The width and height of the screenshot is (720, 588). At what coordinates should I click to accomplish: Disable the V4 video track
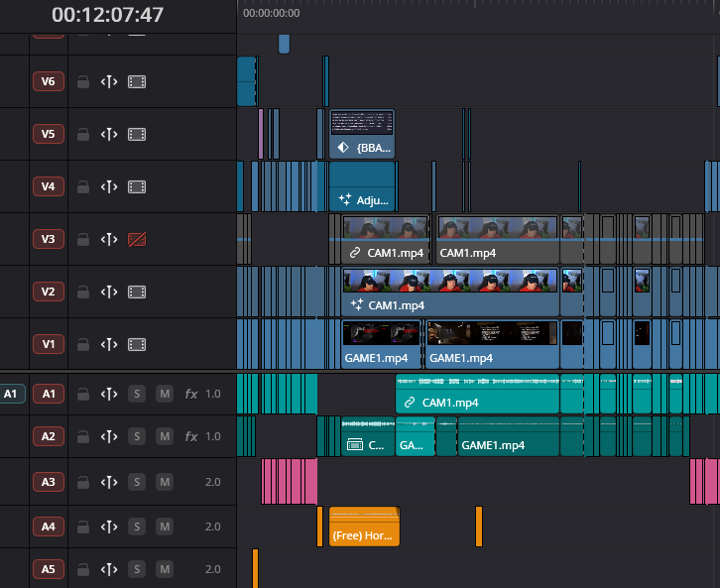click(137, 186)
